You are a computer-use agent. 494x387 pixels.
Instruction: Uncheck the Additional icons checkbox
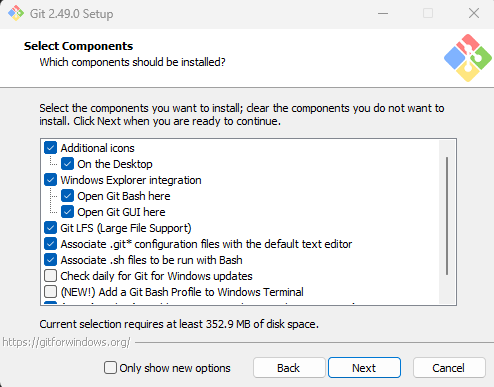coord(50,148)
